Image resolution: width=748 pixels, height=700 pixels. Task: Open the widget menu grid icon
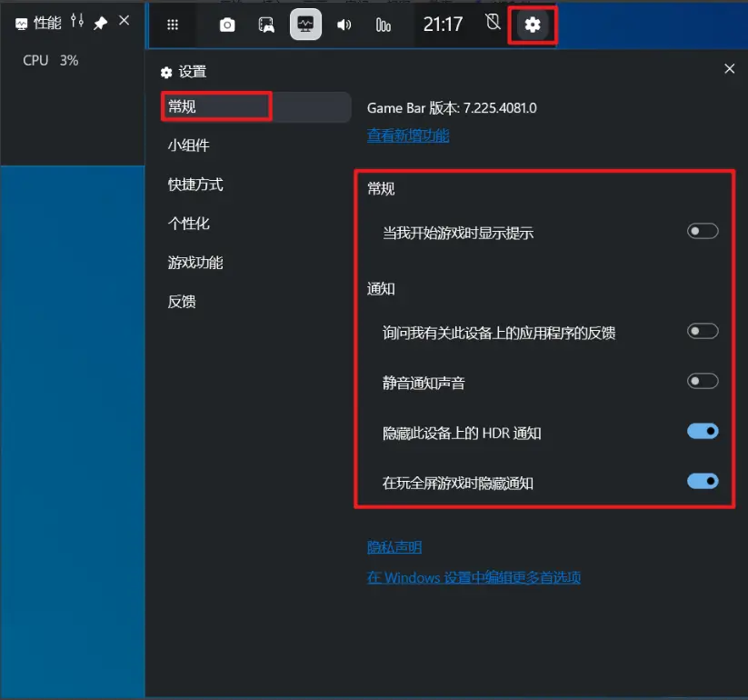point(172,25)
